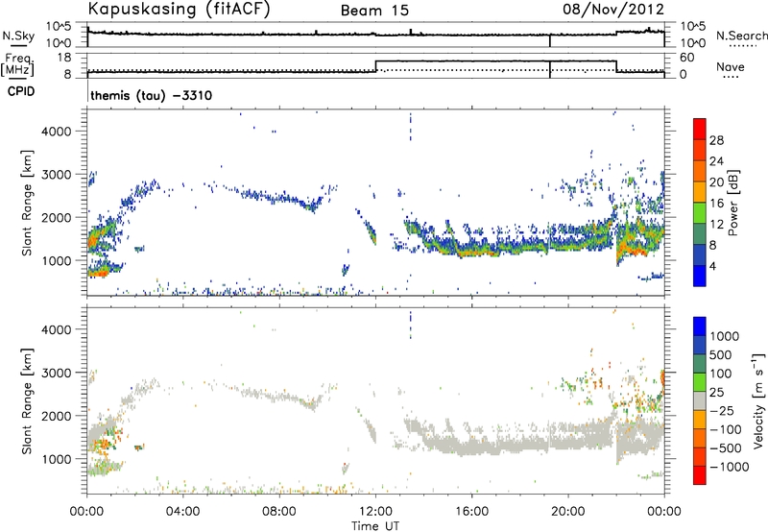The width and height of the screenshot is (768, 532).
Task: Click the 2000 tick on velocity panel
Action: coord(57,416)
